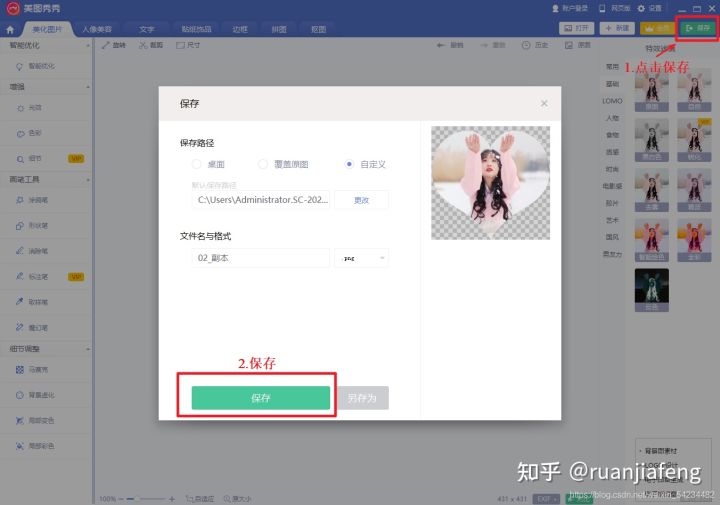This screenshot has width=720, height=505.
Task: Choose the 背景虚化 background blur tool
Action: click(35, 395)
